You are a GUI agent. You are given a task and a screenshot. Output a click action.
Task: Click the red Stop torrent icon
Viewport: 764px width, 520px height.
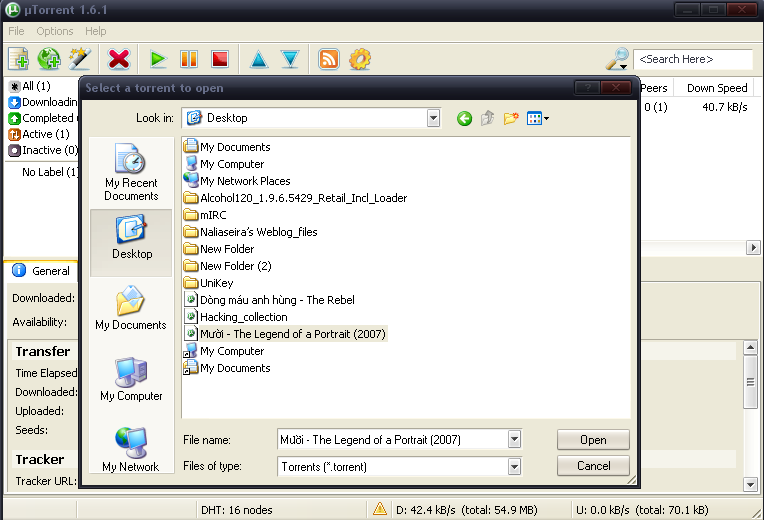point(220,59)
